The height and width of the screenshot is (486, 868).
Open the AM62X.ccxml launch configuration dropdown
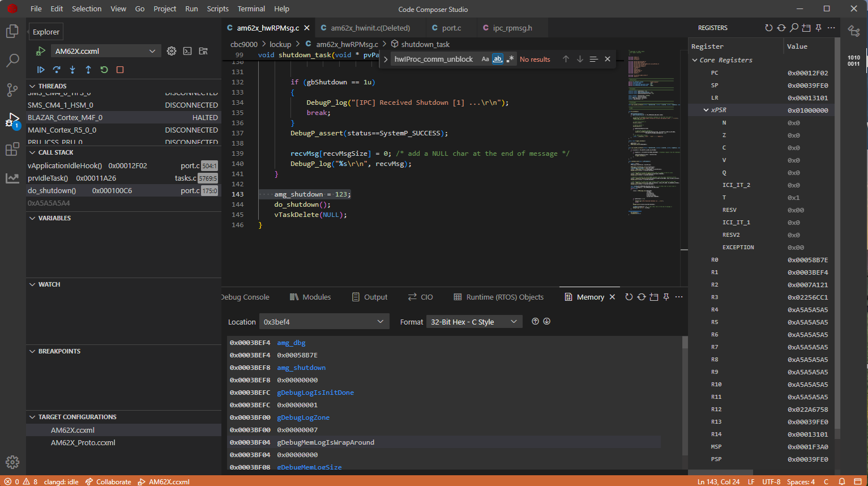(105, 51)
